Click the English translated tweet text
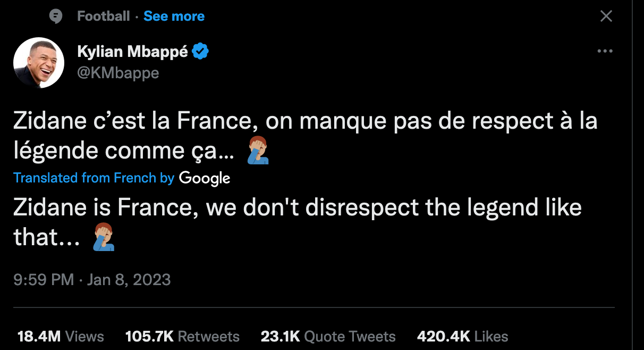The height and width of the screenshot is (350, 644). pyautogui.click(x=297, y=208)
